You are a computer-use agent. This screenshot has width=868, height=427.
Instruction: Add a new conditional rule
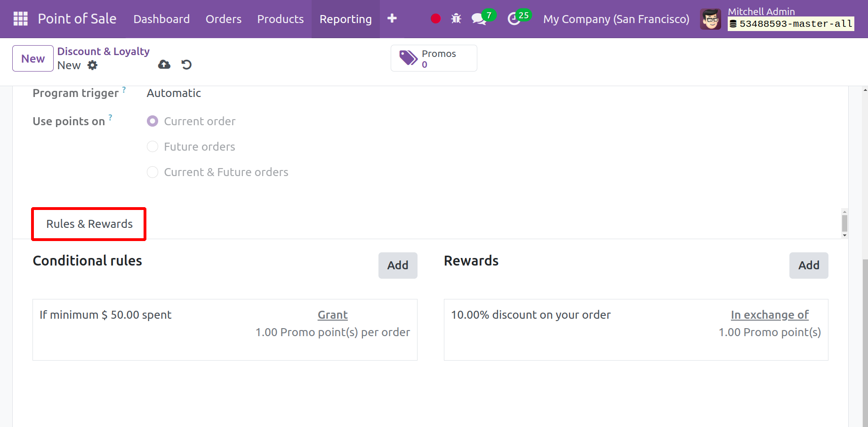pyautogui.click(x=397, y=266)
